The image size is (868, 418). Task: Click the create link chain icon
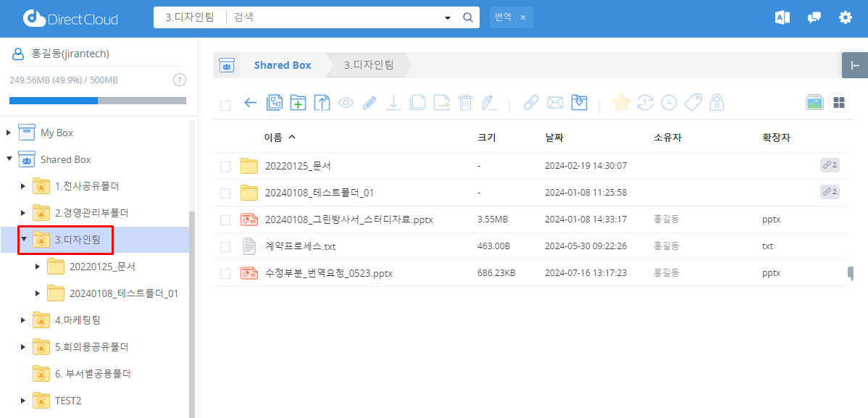[531, 103]
